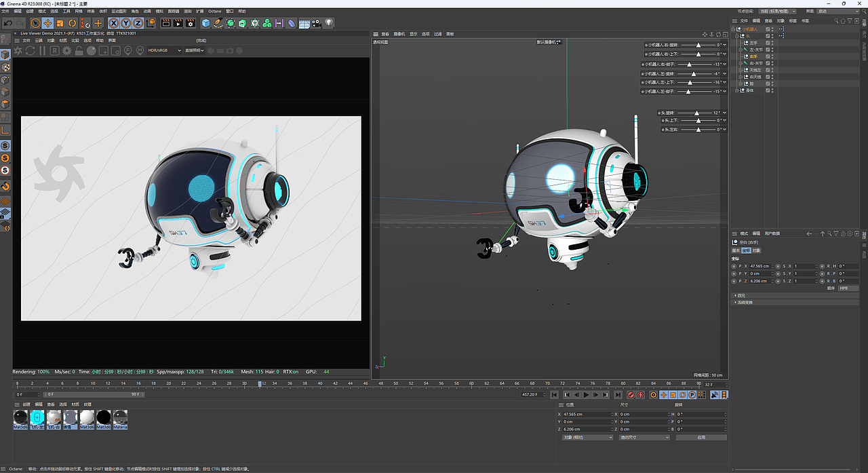The width and height of the screenshot is (868, 473).
Task: Click Live Viewer restart render icon
Action: coord(30,50)
